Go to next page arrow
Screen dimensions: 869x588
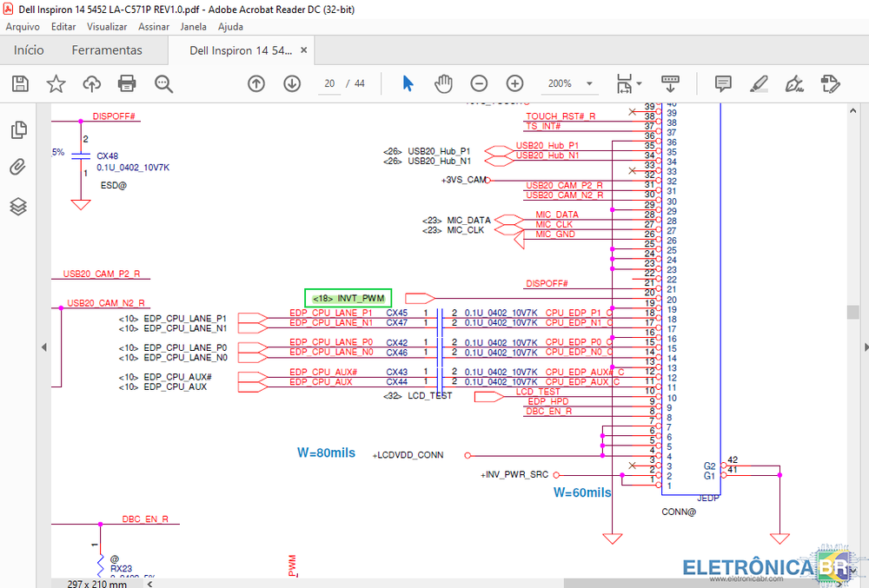pyautogui.click(x=292, y=83)
